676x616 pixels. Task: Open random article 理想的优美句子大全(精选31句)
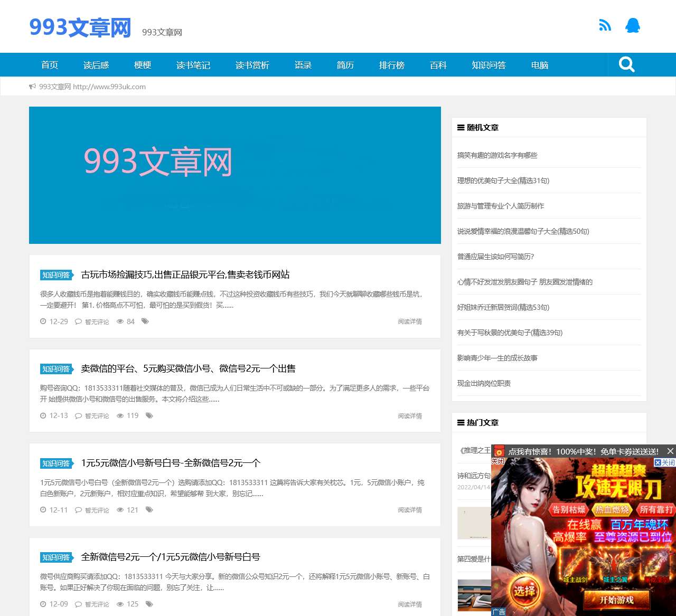point(503,181)
